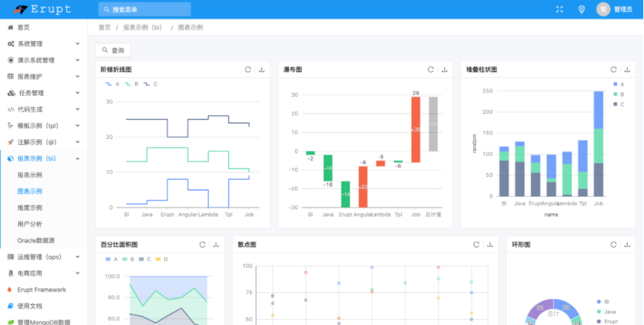Screen dimensions: 644x325
Task: Expand the 任务管理 menu chevron
Action: 78,93
